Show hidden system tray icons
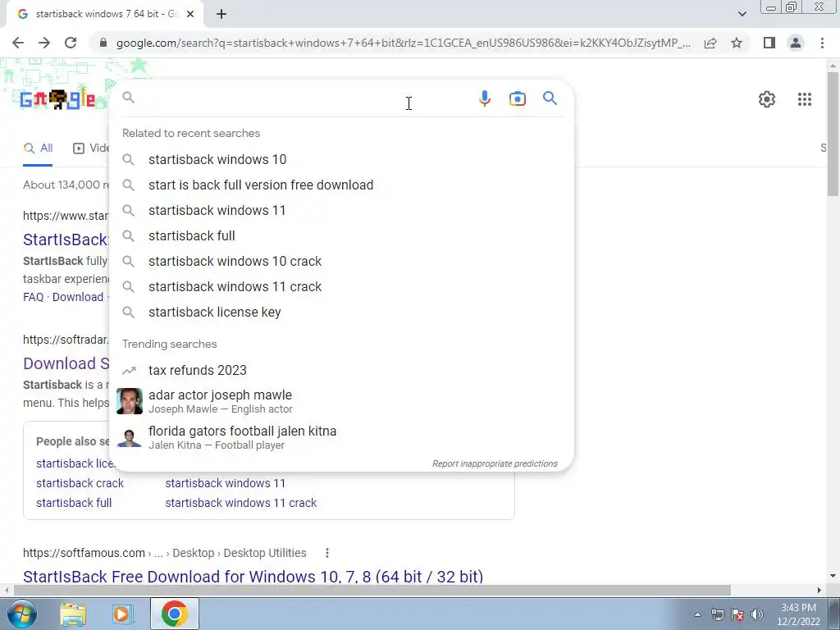 pos(697,614)
